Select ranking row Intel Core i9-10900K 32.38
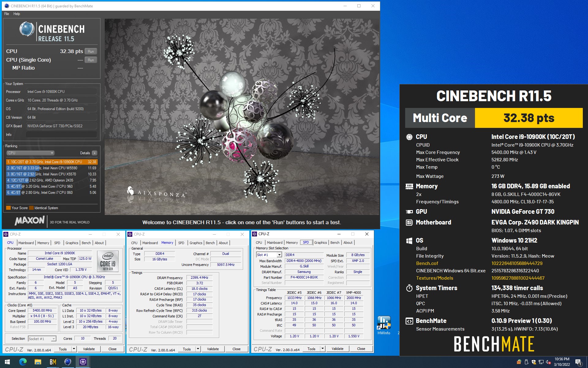The height and width of the screenshot is (368, 588). [52, 162]
